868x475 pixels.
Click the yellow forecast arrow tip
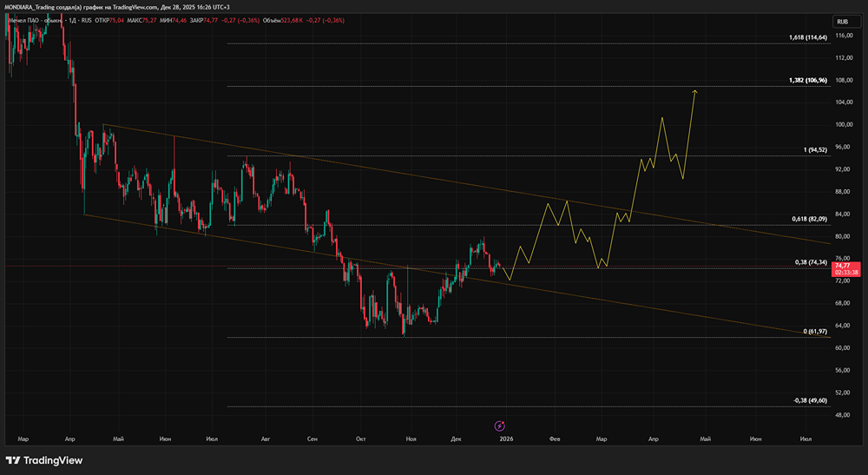pyautogui.click(x=695, y=90)
